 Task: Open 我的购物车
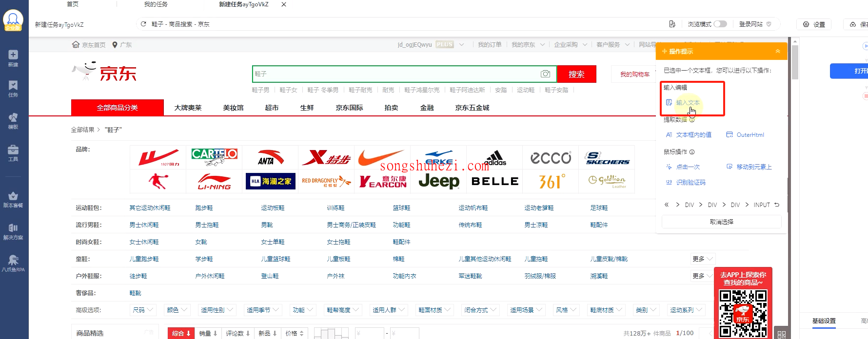[634, 74]
